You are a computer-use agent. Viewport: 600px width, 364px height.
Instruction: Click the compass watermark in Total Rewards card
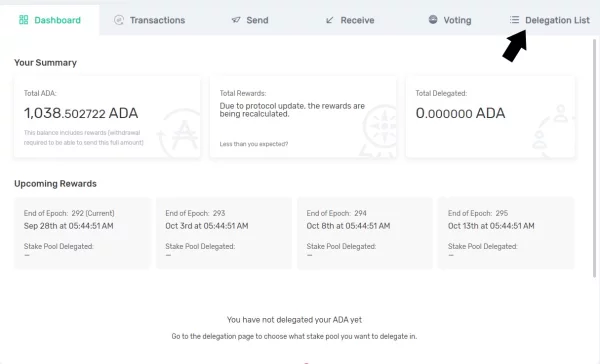[379, 131]
